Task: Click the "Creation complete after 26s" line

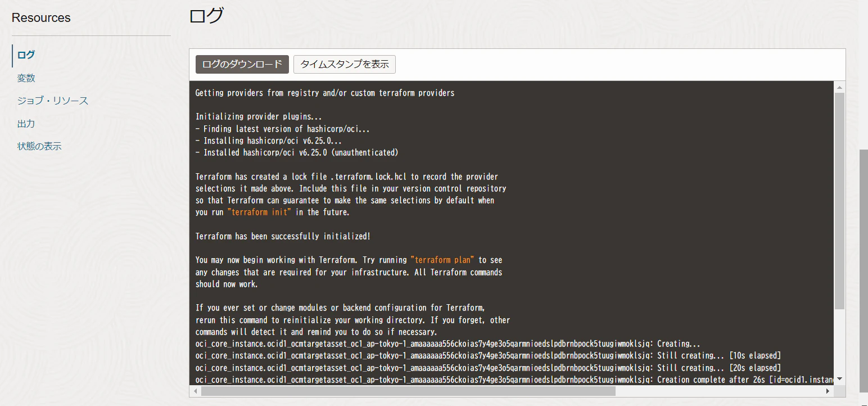Action: point(514,380)
